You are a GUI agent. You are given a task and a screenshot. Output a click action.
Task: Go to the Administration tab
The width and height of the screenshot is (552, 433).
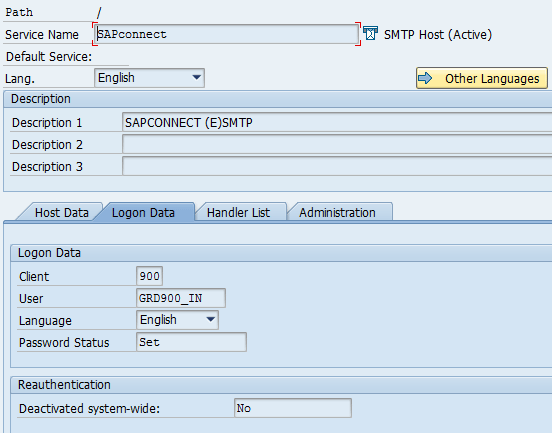tap(337, 213)
